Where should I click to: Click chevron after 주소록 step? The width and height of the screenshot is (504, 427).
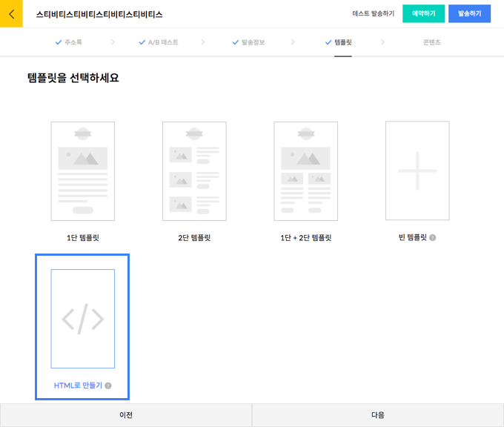(113, 42)
